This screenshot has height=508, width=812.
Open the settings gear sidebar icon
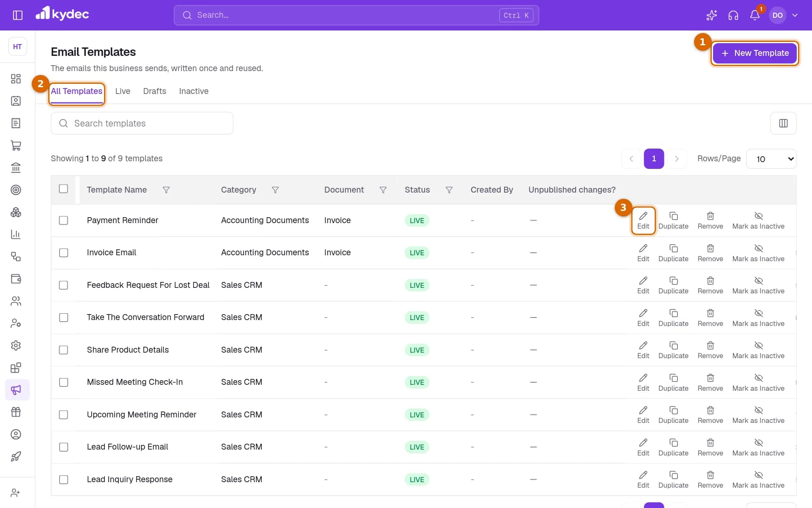tap(16, 345)
